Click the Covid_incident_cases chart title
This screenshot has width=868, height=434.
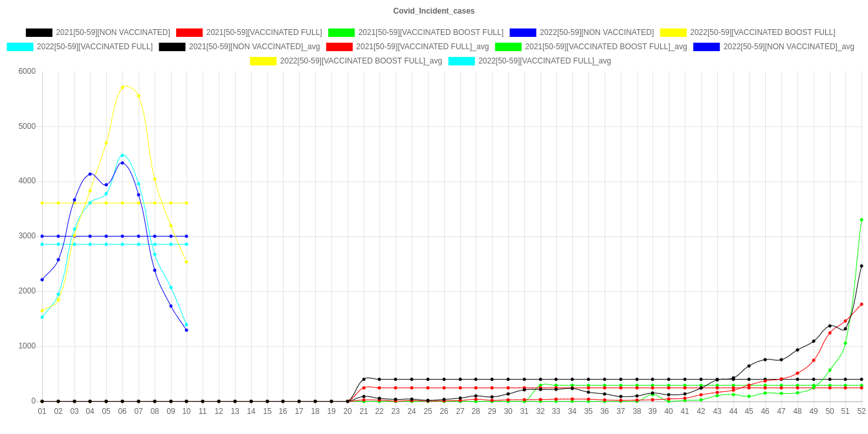click(434, 11)
